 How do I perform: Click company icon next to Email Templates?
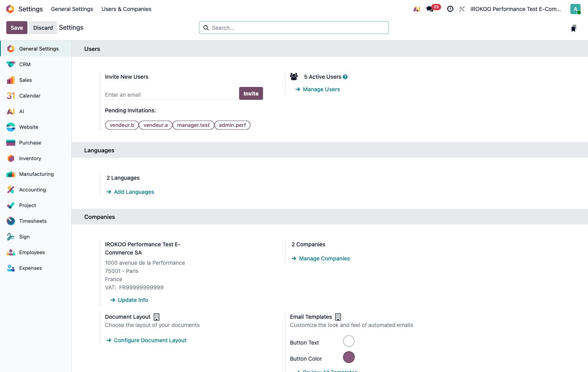tap(338, 317)
